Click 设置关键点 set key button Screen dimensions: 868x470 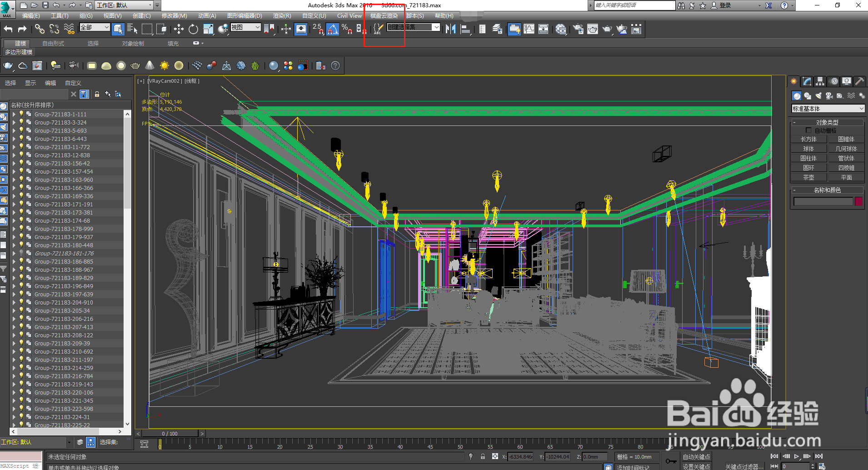click(696, 466)
